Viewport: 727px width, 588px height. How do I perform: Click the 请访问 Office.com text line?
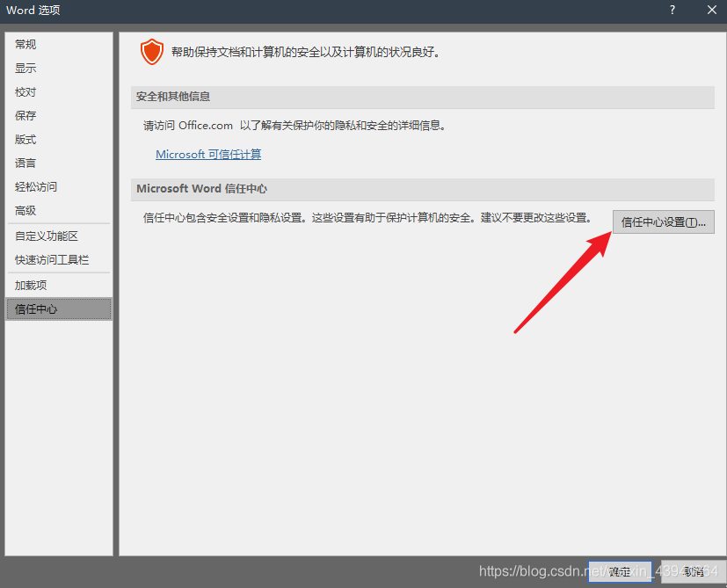(x=294, y=126)
